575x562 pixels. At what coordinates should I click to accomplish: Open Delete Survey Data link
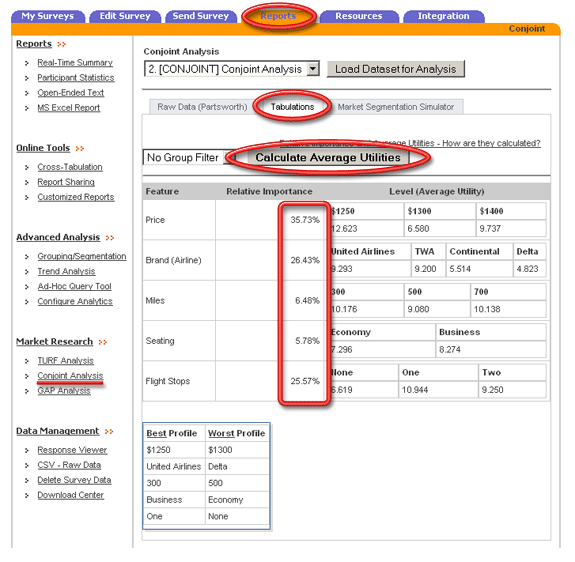[x=74, y=480]
